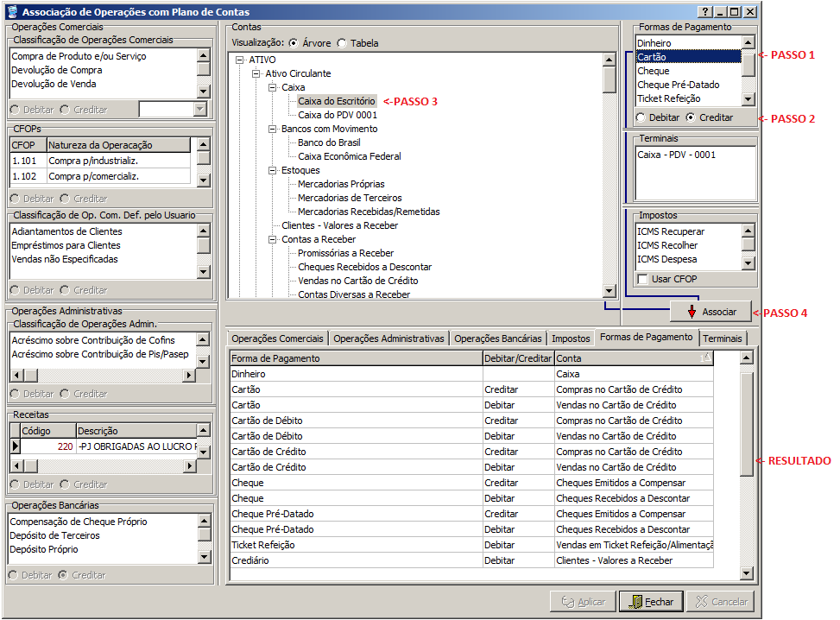Select the Árvore visualization radio button
This screenshot has width=840, height=620.
click(x=294, y=43)
